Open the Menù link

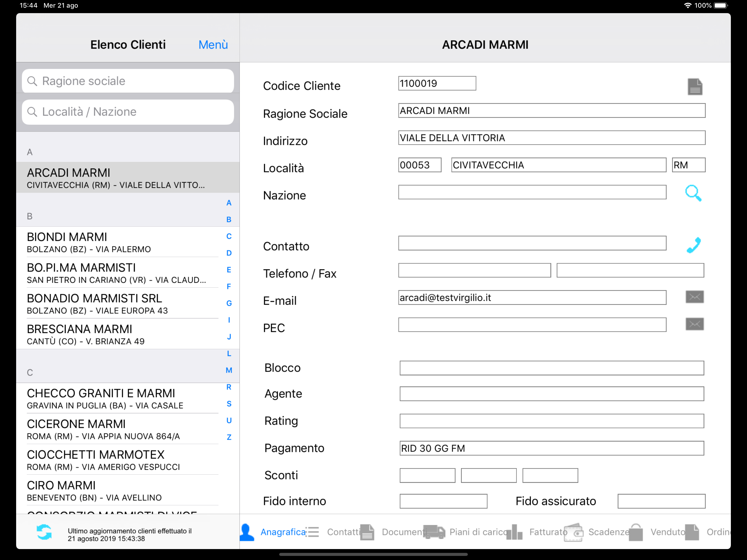(x=213, y=45)
